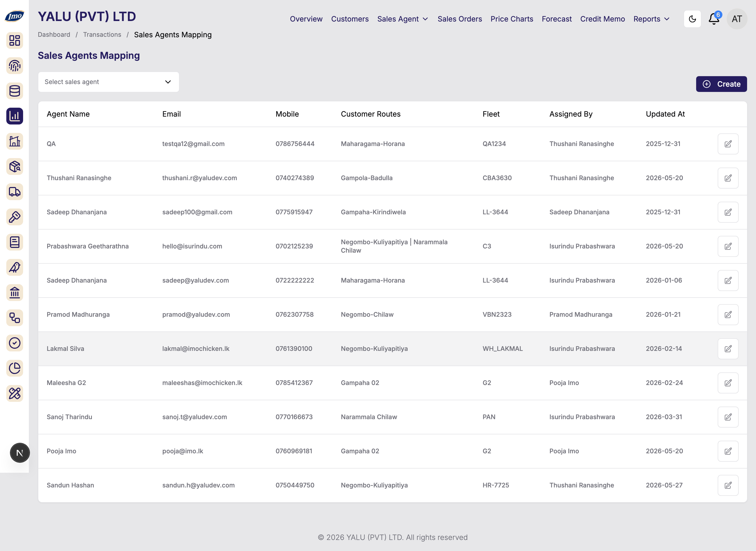Image resolution: width=756 pixels, height=551 pixels.
Task: Open the database icon in sidebar
Action: click(15, 91)
